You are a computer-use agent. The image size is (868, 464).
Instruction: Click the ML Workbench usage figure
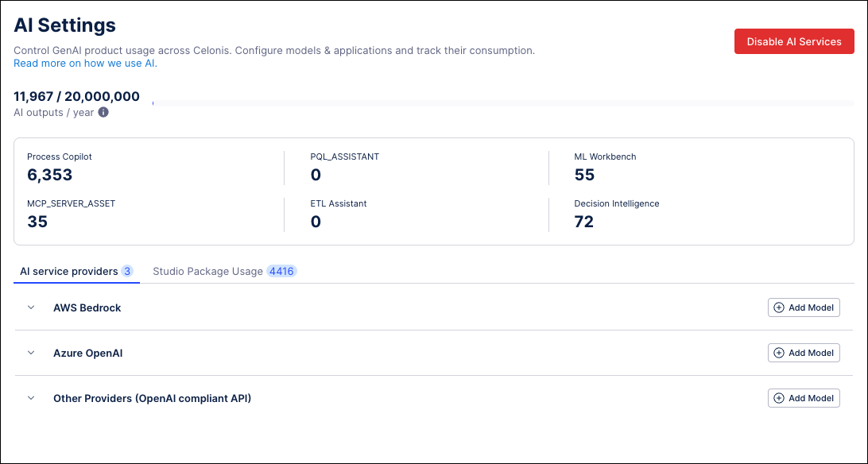pyautogui.click(x=584, y=175)
